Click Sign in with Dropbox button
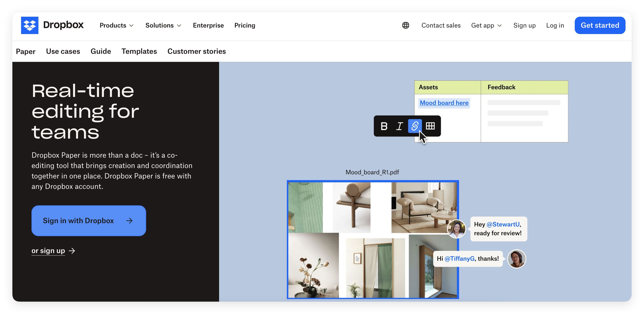The image size is (644, 314). point(89,221)
